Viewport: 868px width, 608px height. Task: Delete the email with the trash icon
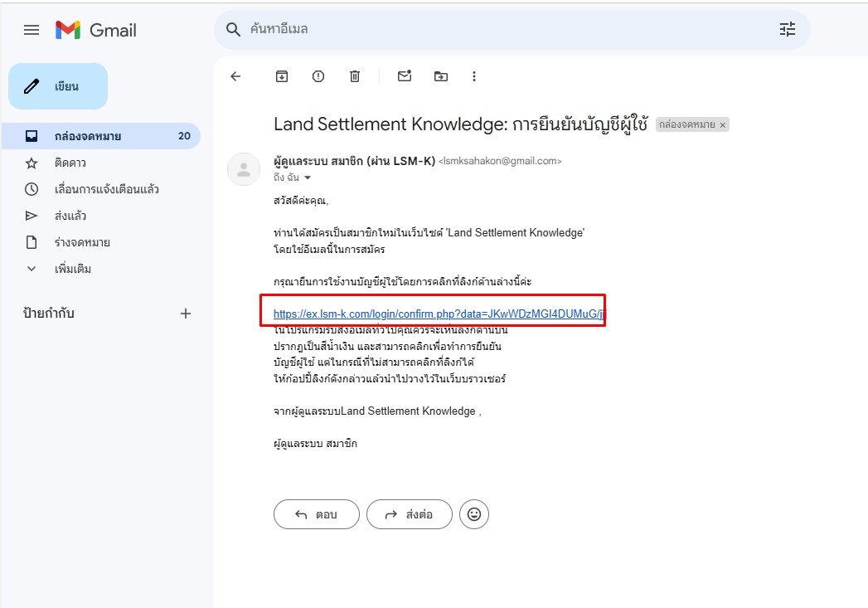click(x=355, y=76)
